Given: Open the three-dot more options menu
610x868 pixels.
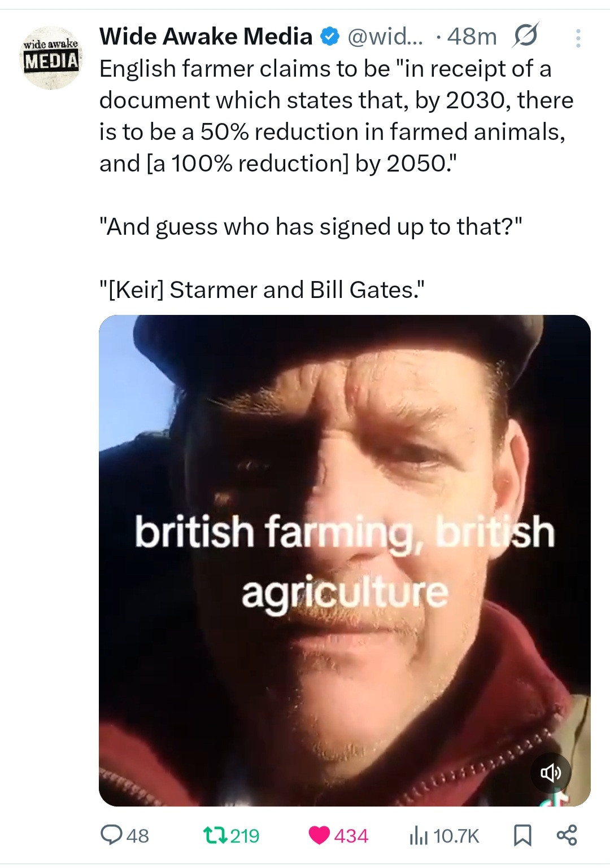Looking at the screenshot, I should (x=578, y=38).
